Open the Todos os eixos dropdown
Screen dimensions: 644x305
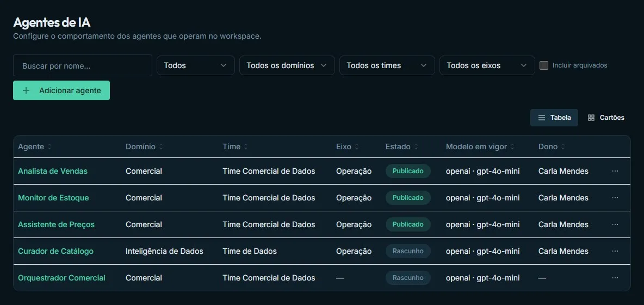(487, 65)
